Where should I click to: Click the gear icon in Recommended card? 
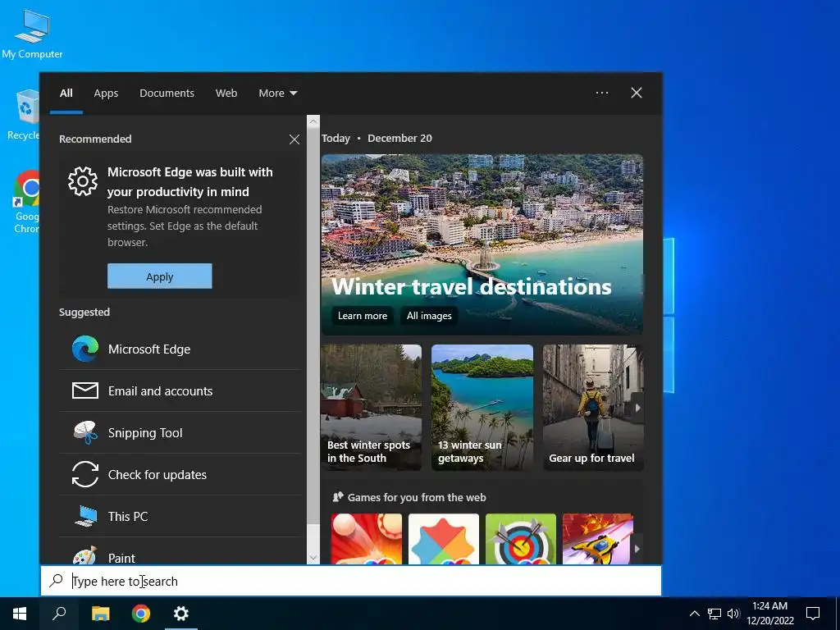coord(83,181)
